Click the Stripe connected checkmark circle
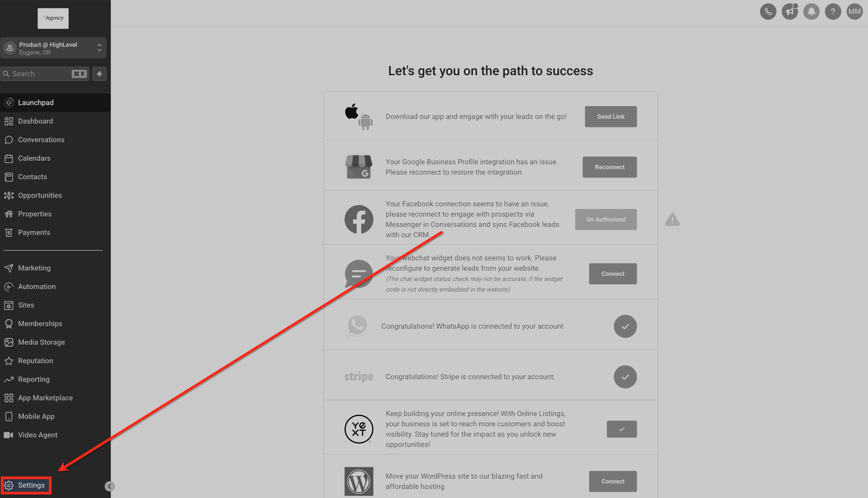The image size is (868, 498). pos(625,377)
